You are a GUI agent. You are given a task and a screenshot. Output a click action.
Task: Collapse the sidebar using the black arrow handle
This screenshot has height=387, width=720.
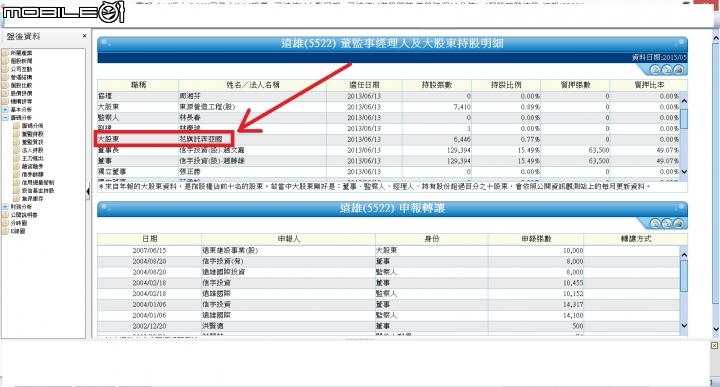click(x=88, y=191)
